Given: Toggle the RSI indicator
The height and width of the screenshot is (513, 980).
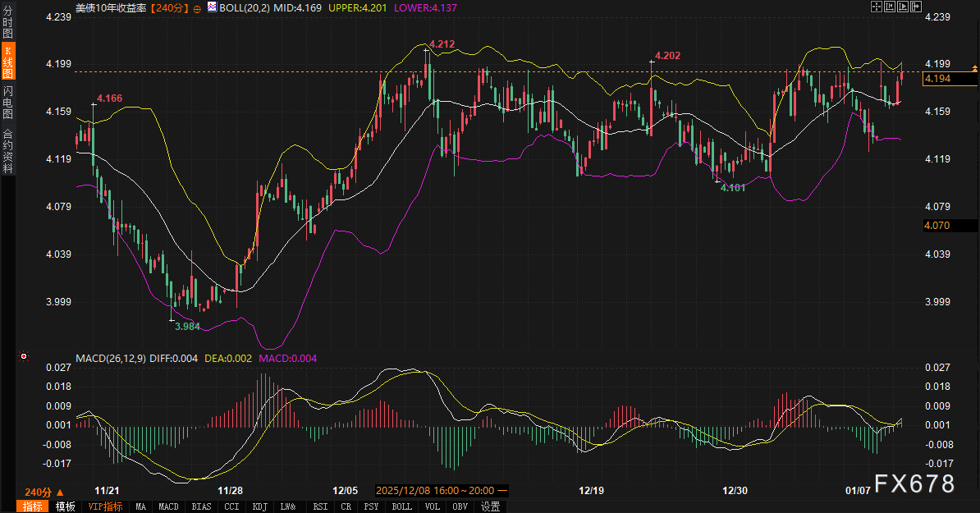Looking at the screenshot, I should tap(320, 506).
